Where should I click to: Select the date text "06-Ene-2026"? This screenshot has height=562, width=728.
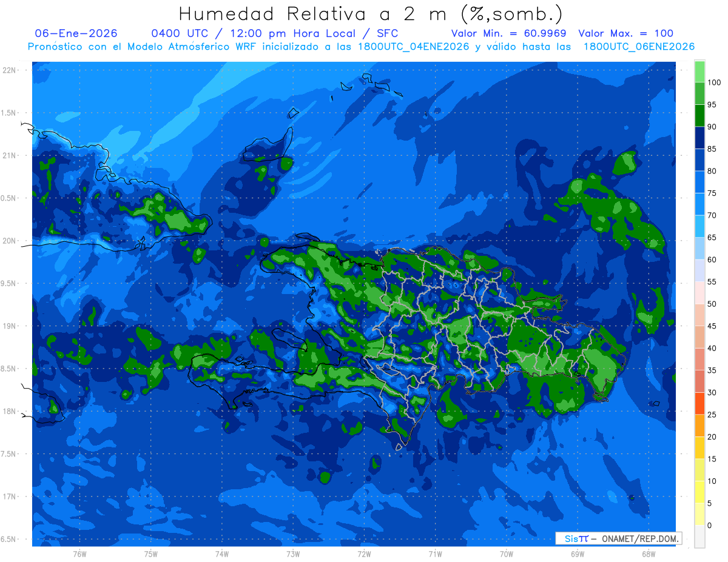coord(76,33)
